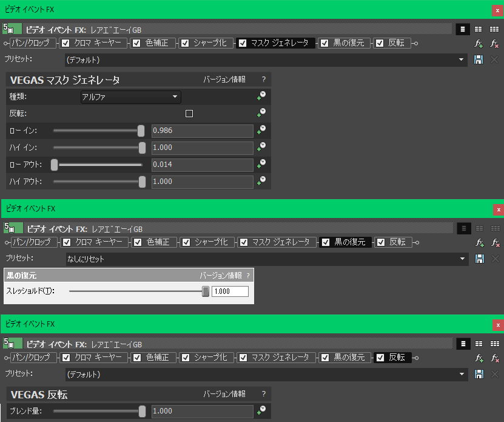Open help ? in mask generator panel
Viewport: 504px width, 422px height.
[264, 79]
